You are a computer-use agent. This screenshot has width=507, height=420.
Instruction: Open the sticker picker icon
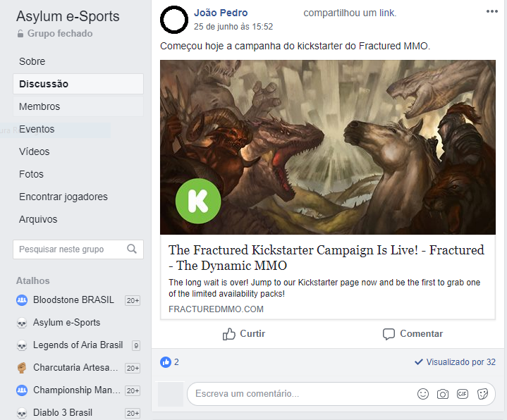[482, 394]
